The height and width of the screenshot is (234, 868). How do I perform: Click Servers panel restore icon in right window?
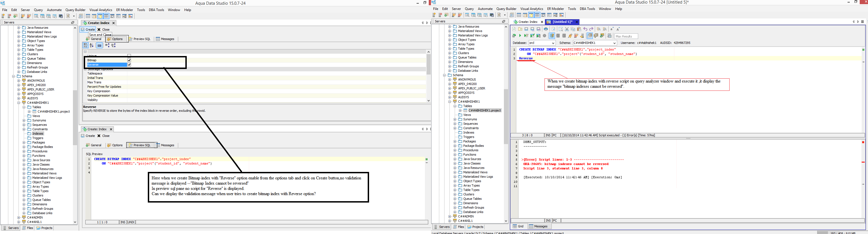click(504, 22)
